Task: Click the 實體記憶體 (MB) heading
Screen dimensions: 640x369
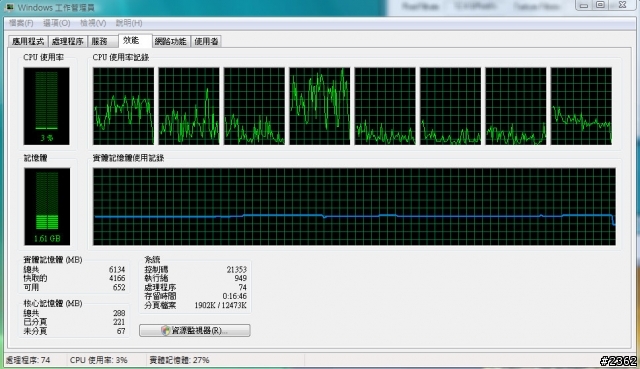Action: [53, 260]
